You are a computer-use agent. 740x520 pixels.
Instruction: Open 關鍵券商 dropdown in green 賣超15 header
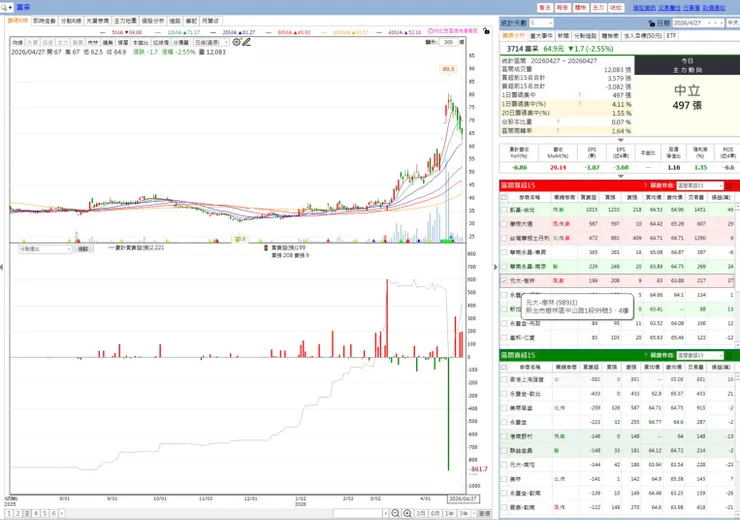pyautogui.click(x=700, y=355)
